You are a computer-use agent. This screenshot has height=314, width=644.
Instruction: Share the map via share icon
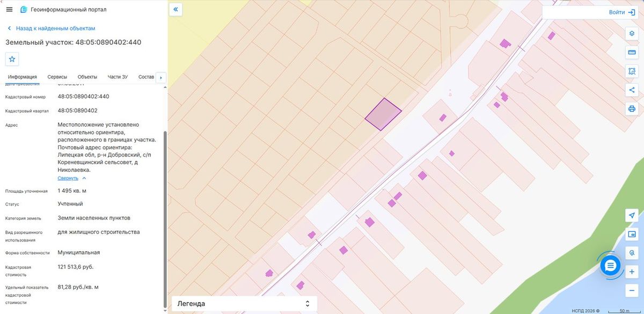coord(632,90)
